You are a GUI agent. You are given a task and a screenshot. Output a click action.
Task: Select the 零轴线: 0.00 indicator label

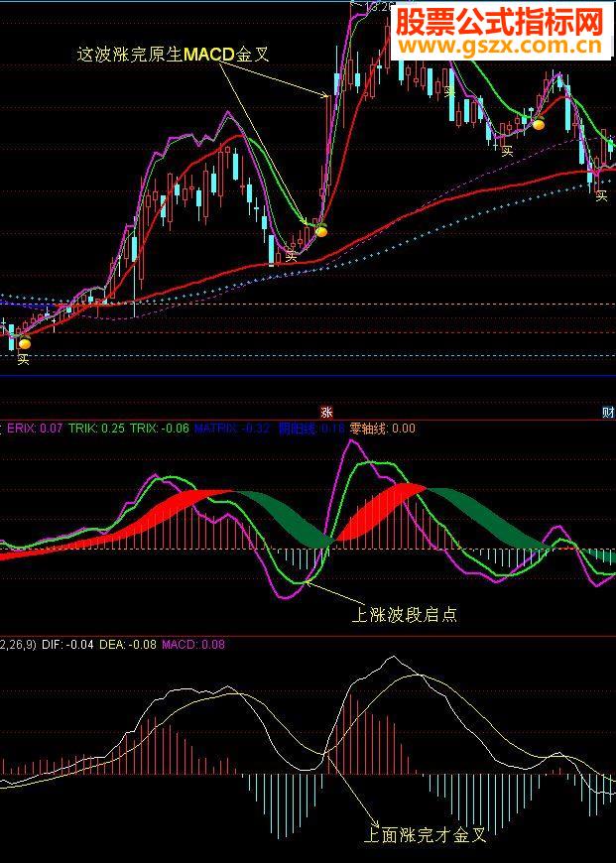(383, 429)
